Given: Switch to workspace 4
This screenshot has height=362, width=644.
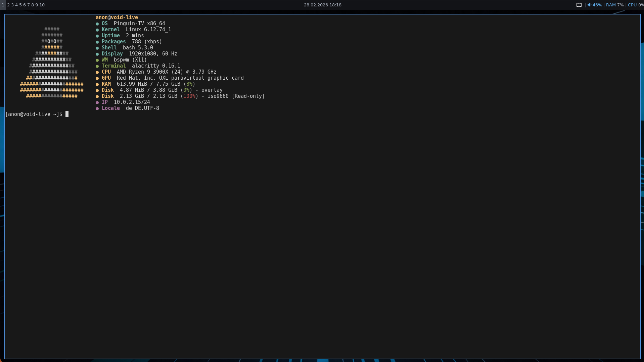Looking at the screenshot, I should click(16, 5).
